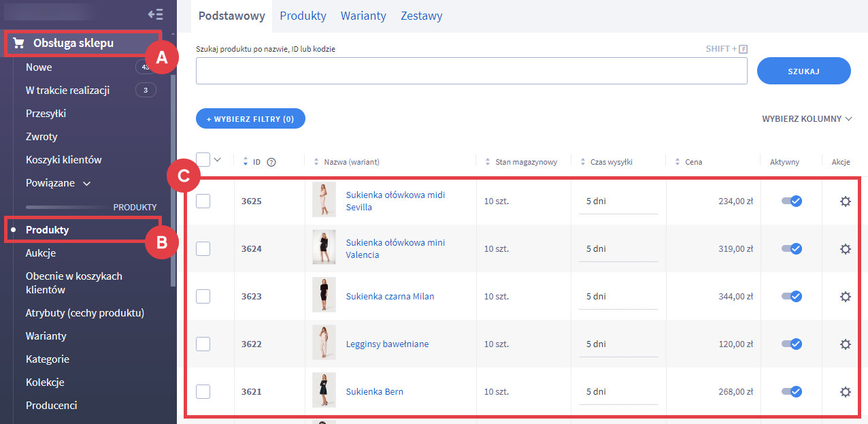The height and width of the screenshot is (424, 868).
Task: Click the Szukaj button
Action: (803, 71)
